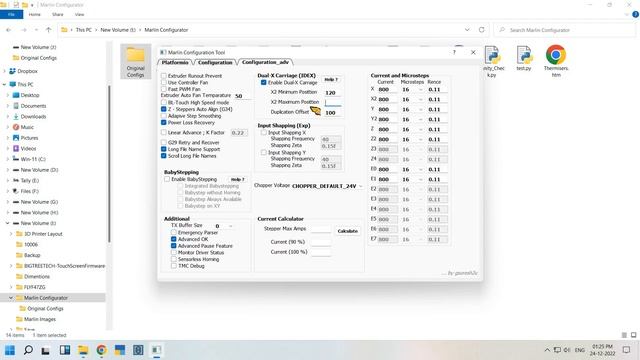This screenshot has height=360, width=640.
Task: Select Configuration_adv tab
Action: 265,62
